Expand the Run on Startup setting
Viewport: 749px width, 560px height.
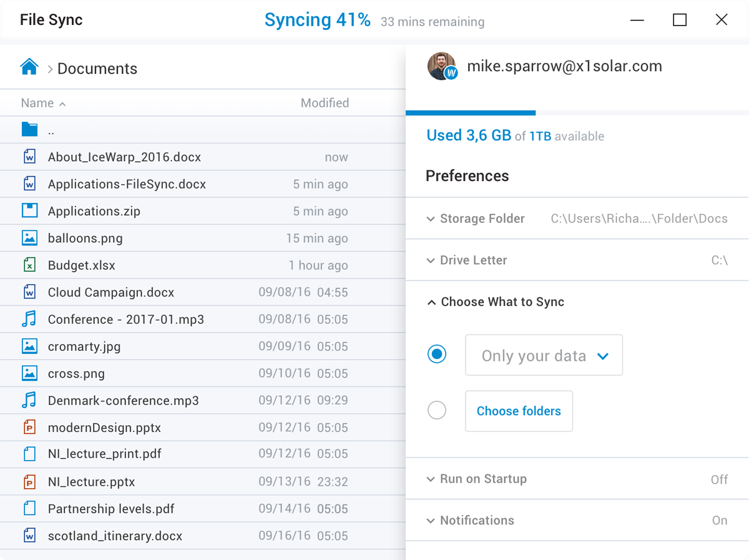[477, 479]
